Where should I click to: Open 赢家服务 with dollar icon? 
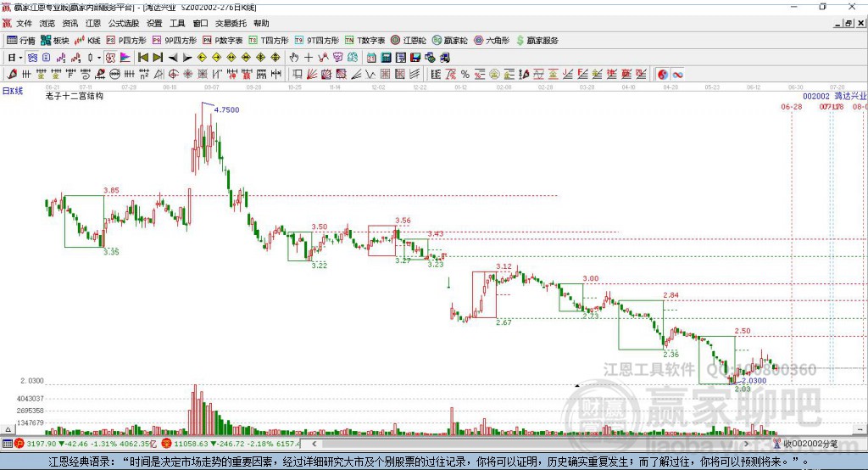(537, 41)
